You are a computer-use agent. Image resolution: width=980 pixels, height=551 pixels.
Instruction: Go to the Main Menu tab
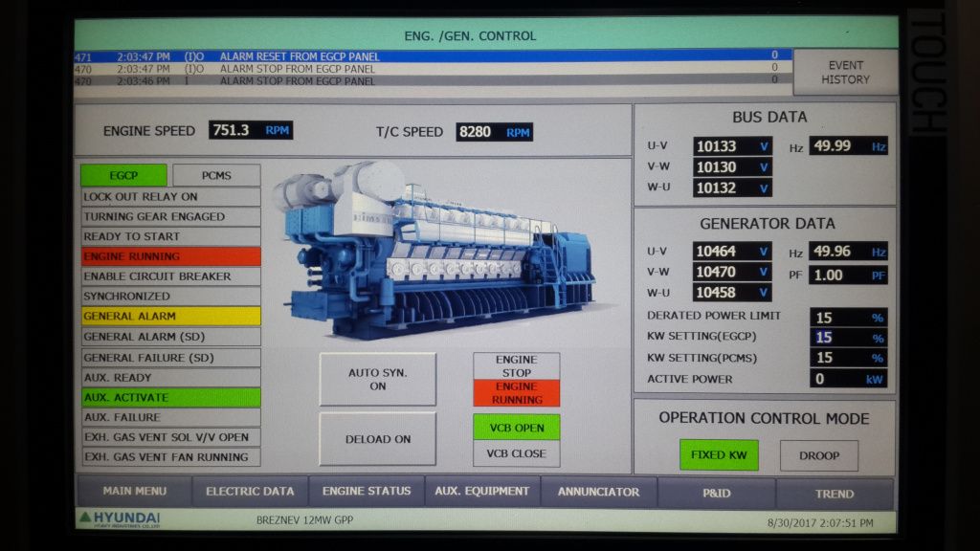click(x=134, y=492)
